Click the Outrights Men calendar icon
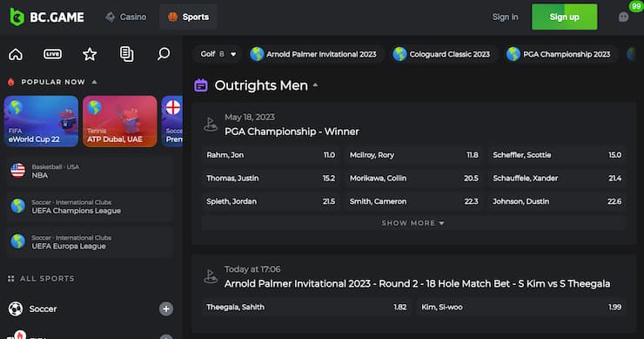This screenshot has height=339, width=644. pyautogui.click(x=201, y=85)
